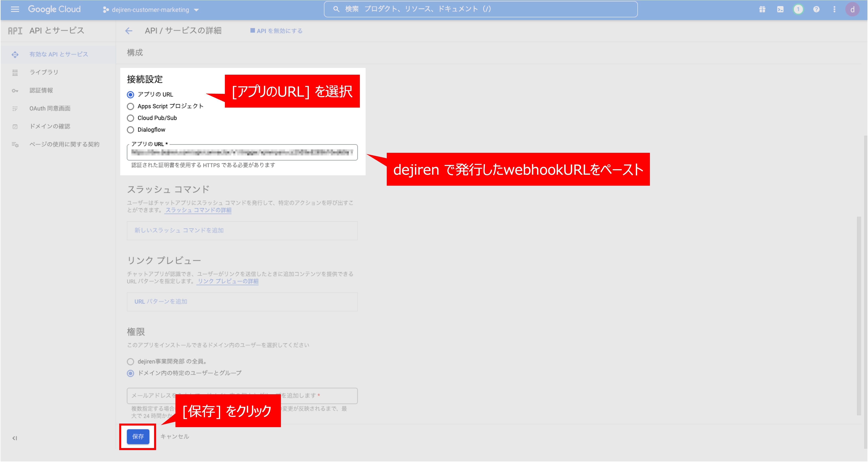
Task: Open the help question mark menu
Action: [816, 9]
